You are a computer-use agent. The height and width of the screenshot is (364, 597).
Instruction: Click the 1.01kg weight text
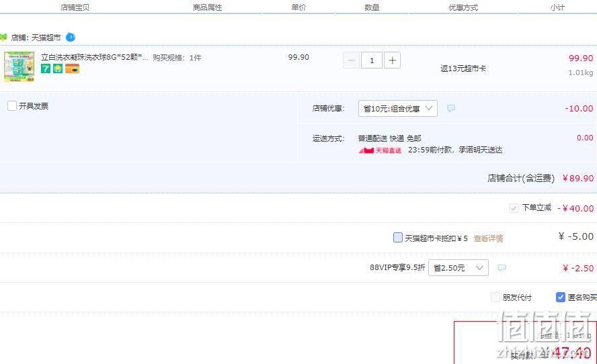click(581, 73)
